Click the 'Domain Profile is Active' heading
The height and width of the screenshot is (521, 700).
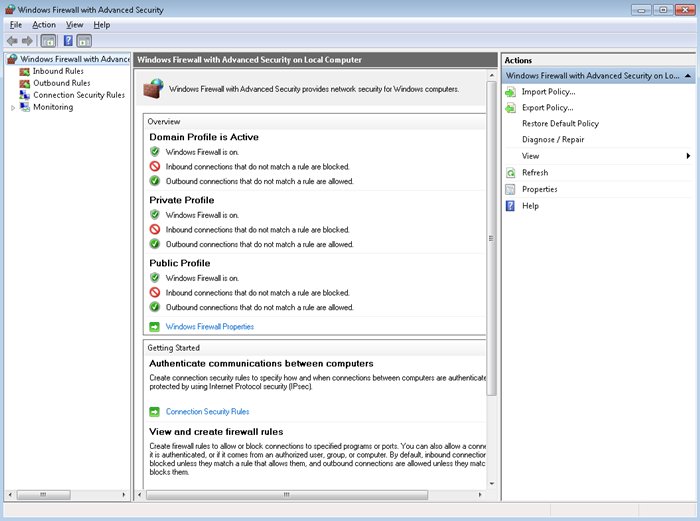point(204,137)
